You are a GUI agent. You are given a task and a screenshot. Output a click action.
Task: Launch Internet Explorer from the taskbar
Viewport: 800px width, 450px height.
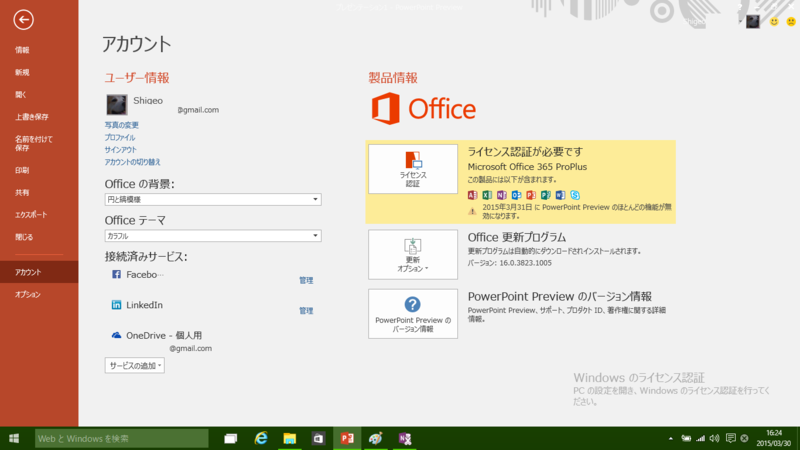(x=261, y=438)
